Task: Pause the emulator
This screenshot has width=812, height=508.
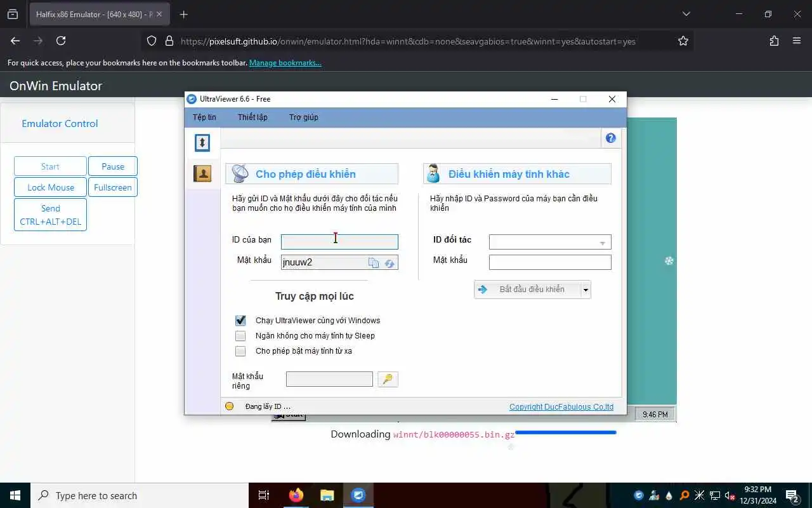Action: tap(113, 166)
